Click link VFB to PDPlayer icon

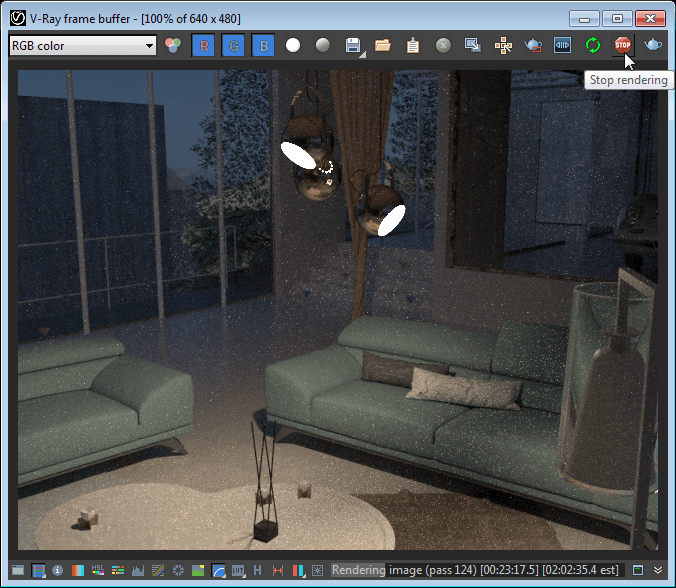pos(563,45)
